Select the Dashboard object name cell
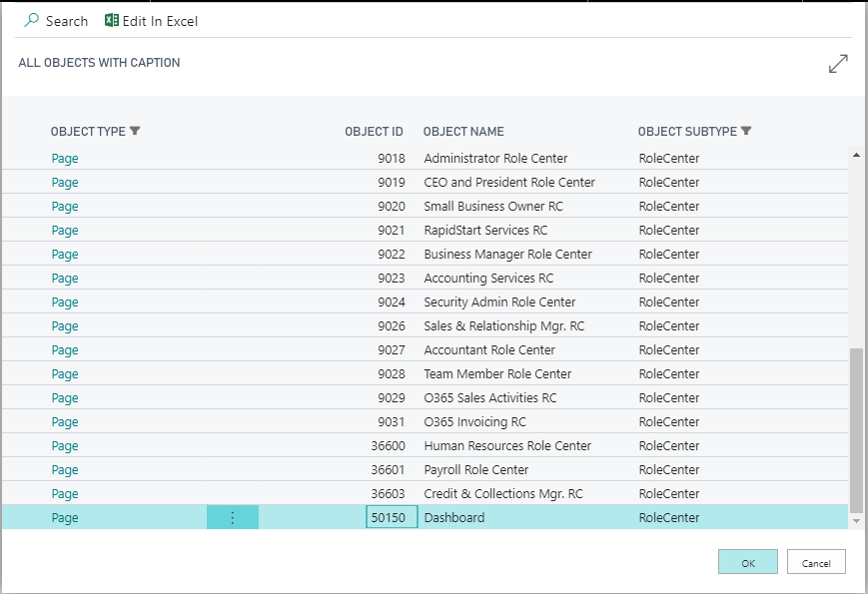Image resolution: width=868 pixels, height=594 pixels. click(453, 518)
